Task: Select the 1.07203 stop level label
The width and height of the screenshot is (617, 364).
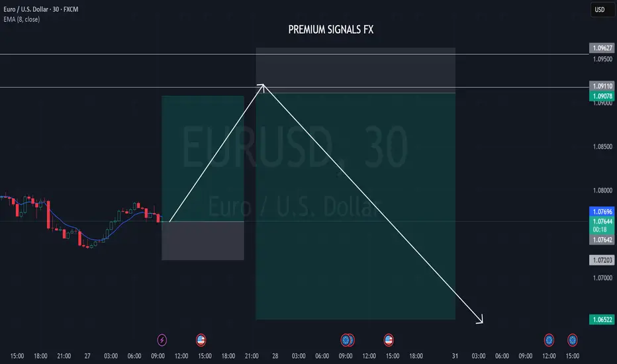Action: [602, 260]
